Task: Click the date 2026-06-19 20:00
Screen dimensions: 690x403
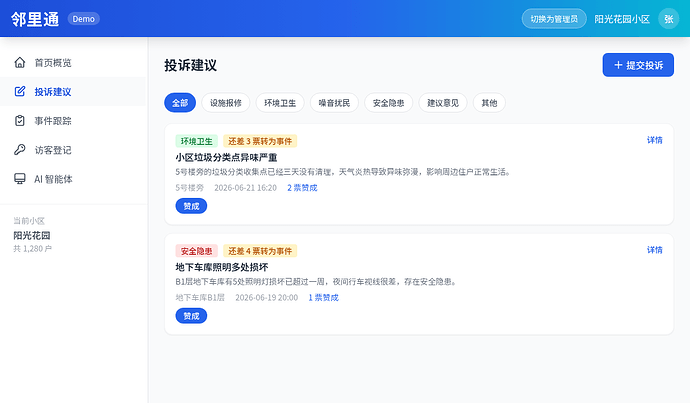Action: [267, 298]
